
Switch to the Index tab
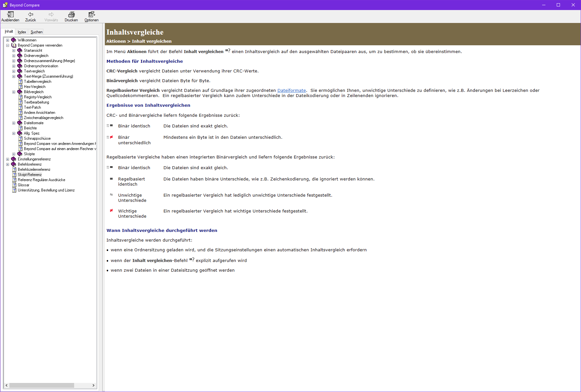coord(22,32)
